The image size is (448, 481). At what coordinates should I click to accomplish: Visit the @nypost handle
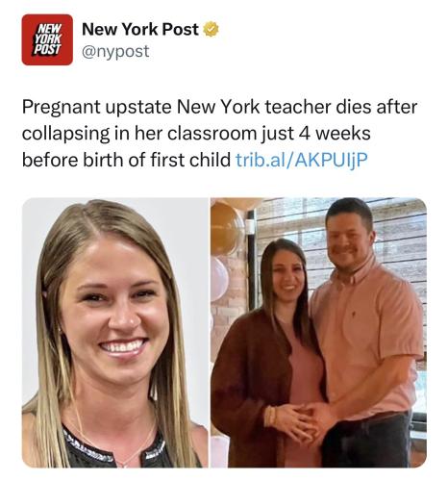(x=115, y=51)
